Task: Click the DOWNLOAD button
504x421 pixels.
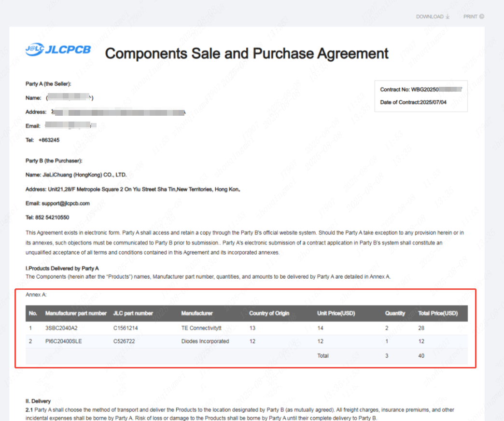Action: (433, 17)
